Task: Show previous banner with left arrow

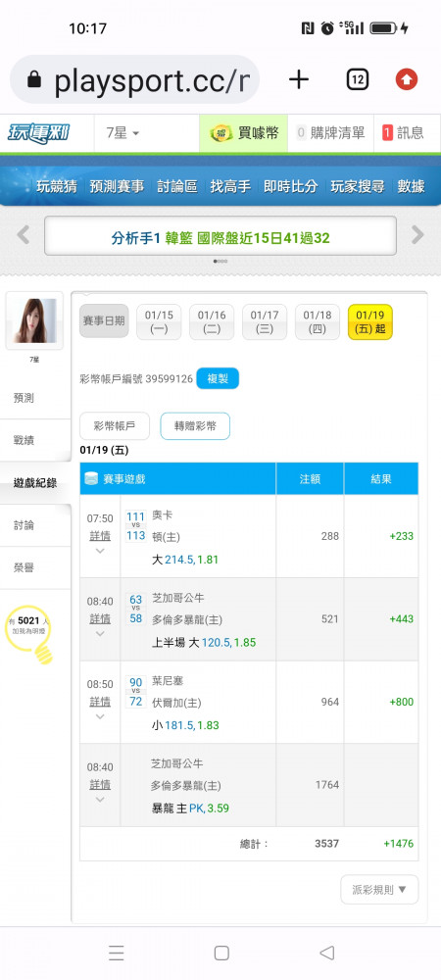Action: (24, 235)
